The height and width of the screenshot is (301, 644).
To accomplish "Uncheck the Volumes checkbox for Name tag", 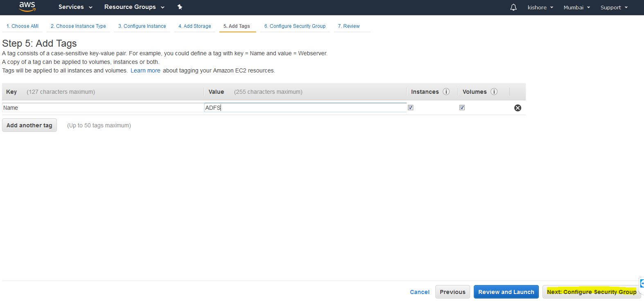I will (462, 108).
